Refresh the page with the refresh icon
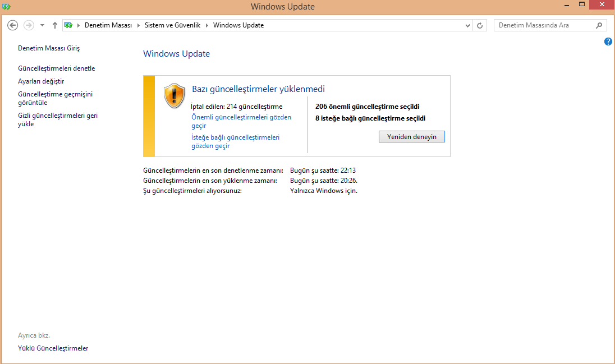 point(480,25)
